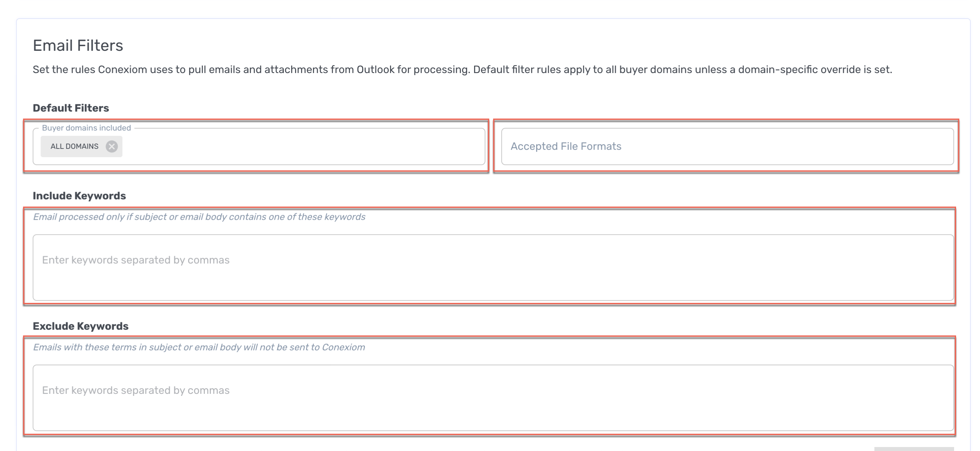Click the Exclude Keywords section heading
Viewport: 980px width, 451px height.
coord(80,326)
